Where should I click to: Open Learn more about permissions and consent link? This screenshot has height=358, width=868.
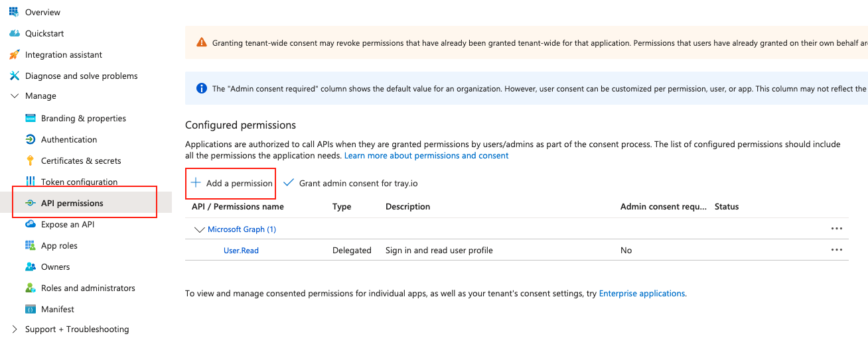tap(427, 155)
